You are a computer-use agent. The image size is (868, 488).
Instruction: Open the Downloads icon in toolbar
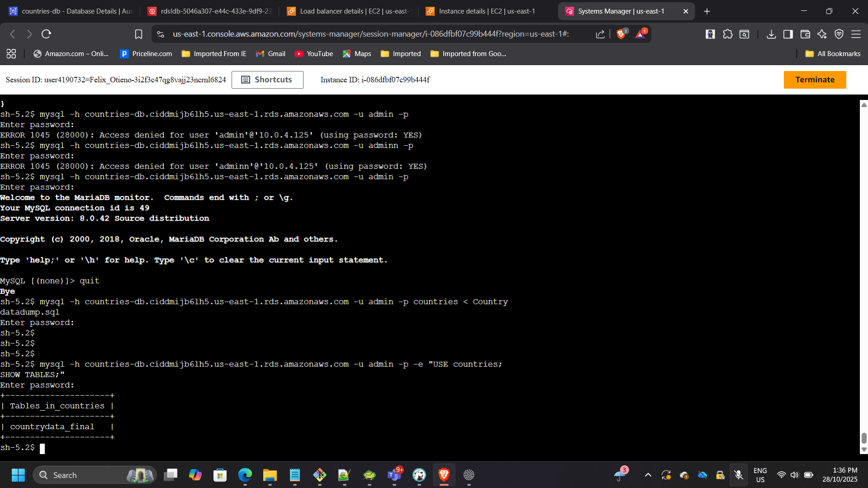pyautogui.click(x=771, y=34)
